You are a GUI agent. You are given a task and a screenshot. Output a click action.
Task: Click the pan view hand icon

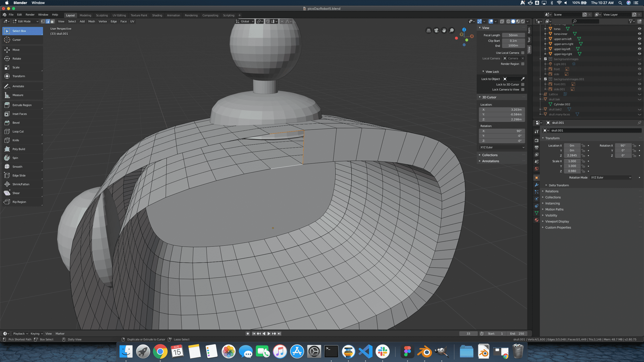[444, 30]
